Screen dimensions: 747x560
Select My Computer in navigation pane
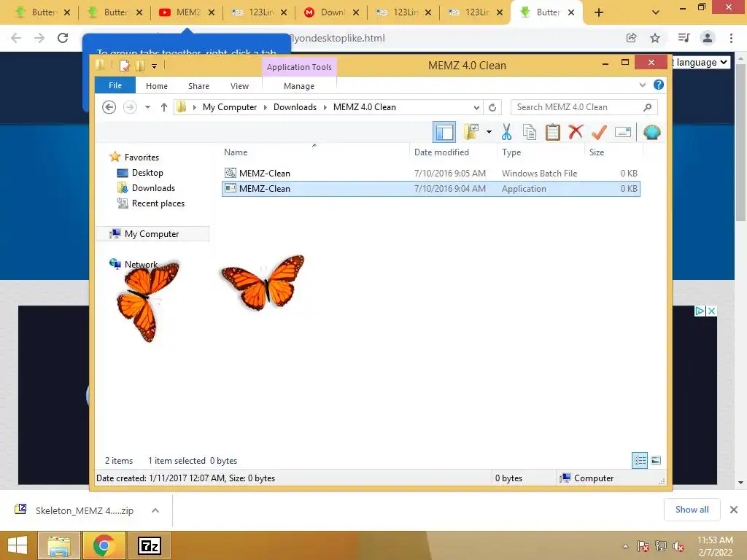pyautogui.click(x=152, y=234)
